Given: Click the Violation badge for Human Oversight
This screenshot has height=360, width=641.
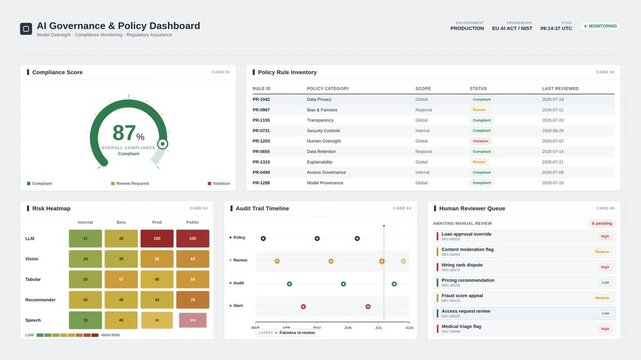Looking at the screenshot, I should (x=480, y=141).
